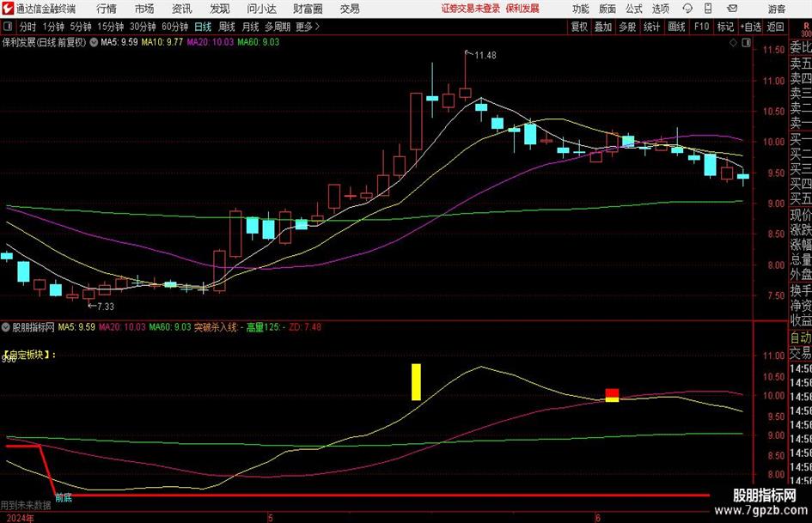Click the 用到未来数据 warning text

point(26,505)
